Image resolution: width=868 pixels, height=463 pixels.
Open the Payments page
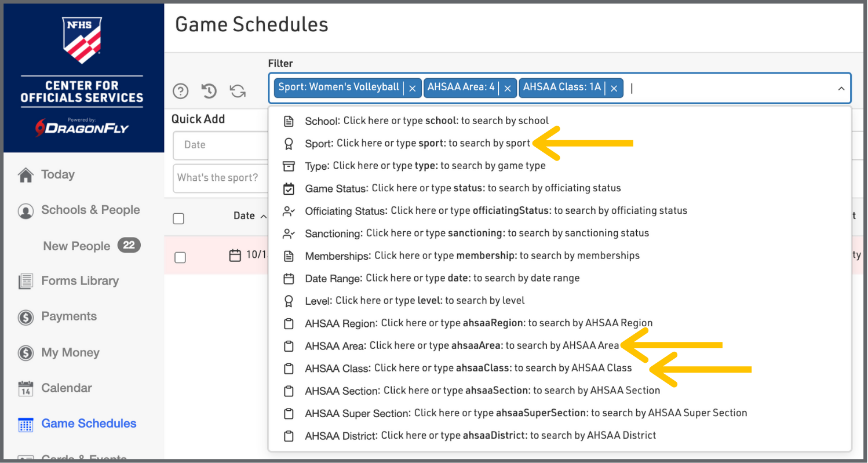[x=68, y=316]
